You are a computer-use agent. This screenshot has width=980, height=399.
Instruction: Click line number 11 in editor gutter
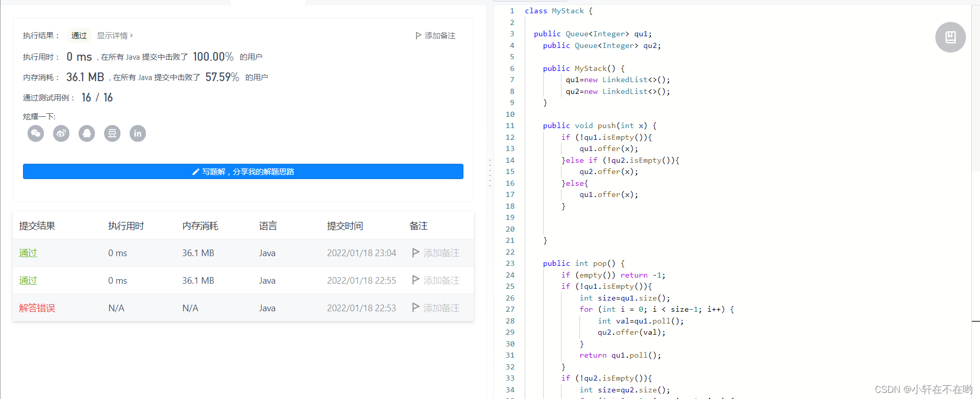(x=510, y=126)
